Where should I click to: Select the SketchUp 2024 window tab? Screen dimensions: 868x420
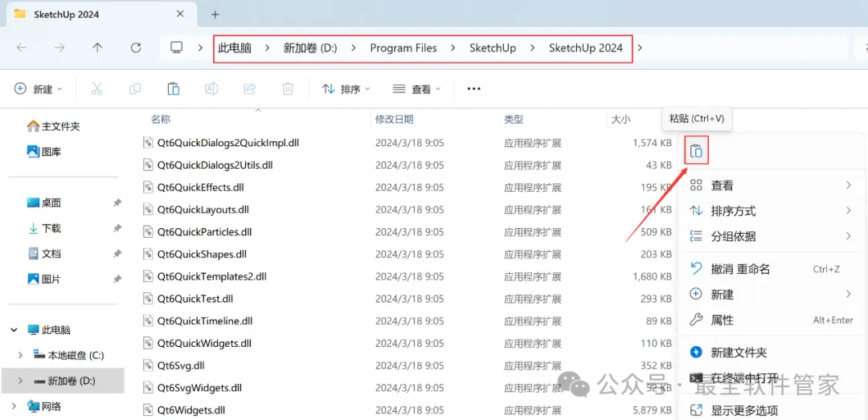coord(102,14)
